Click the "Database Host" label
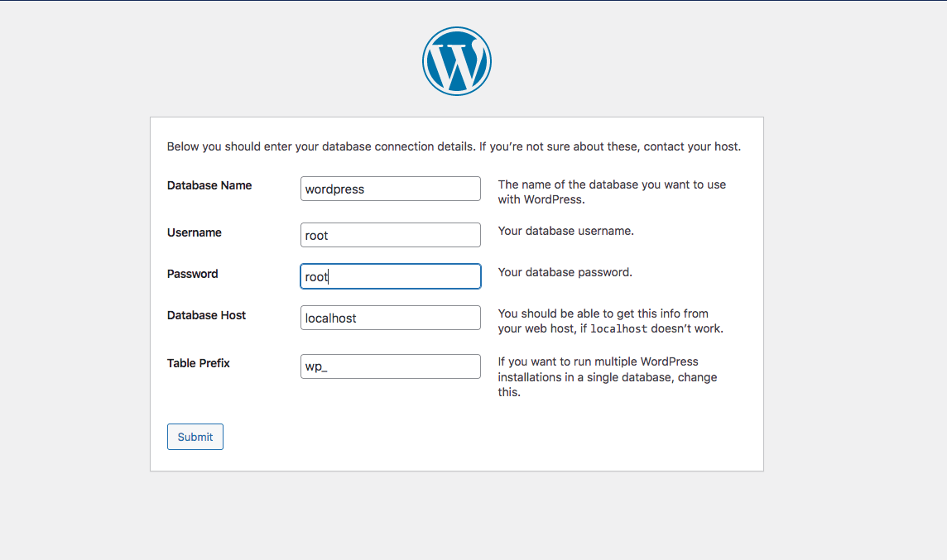The image size is (947, 560). (x=205, y=315)
